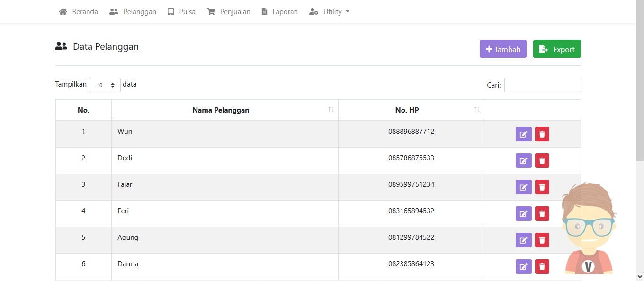
Task: Click the edit icon for Agung
Action: click(523, 240)
